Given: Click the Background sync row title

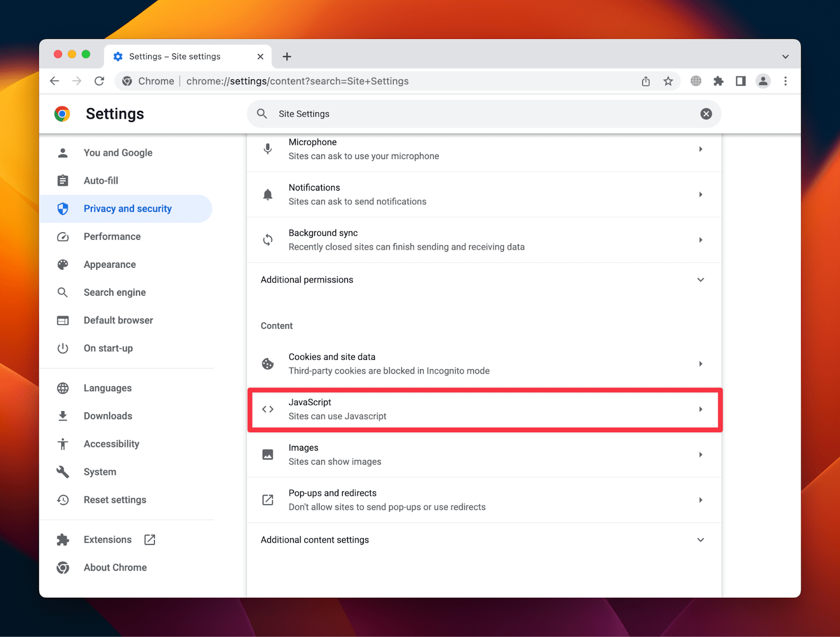Looking at the screenshot, I should (323, 233).
